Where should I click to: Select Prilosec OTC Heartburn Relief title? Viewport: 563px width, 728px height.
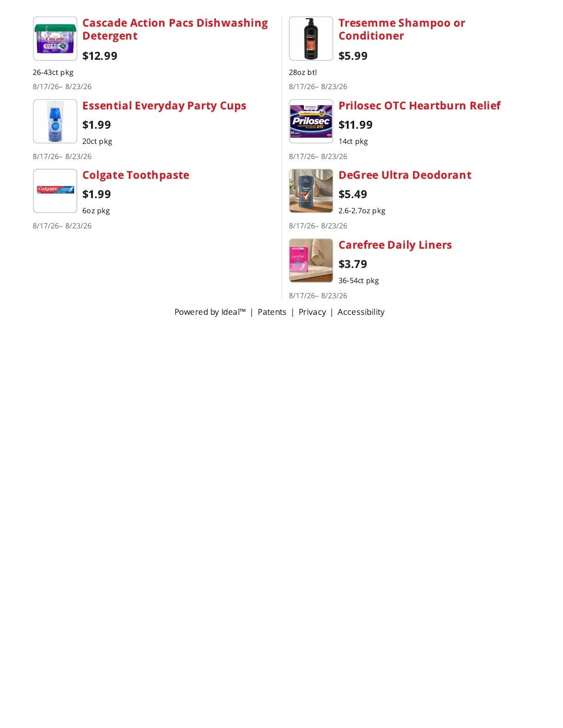click(419, 106)
